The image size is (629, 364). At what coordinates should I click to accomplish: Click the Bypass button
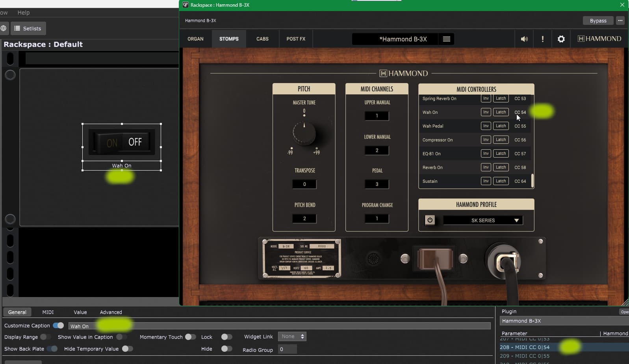coord(598,20)
